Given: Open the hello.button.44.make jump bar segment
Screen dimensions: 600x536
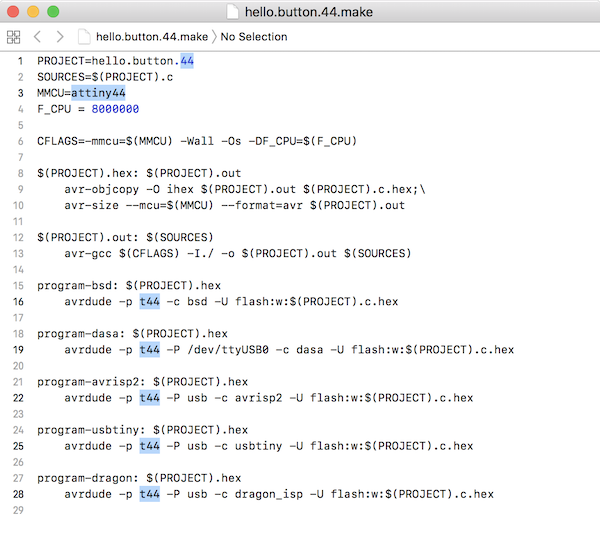Looking at the screenshot, I should point(152,37).
